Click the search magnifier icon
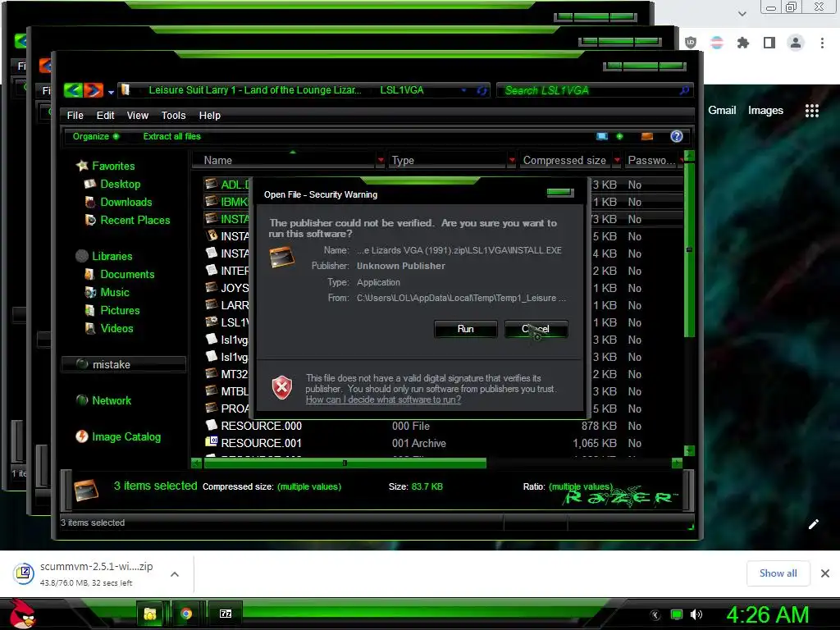This screenshot has width=840, height=630. (x=684, y=90)
